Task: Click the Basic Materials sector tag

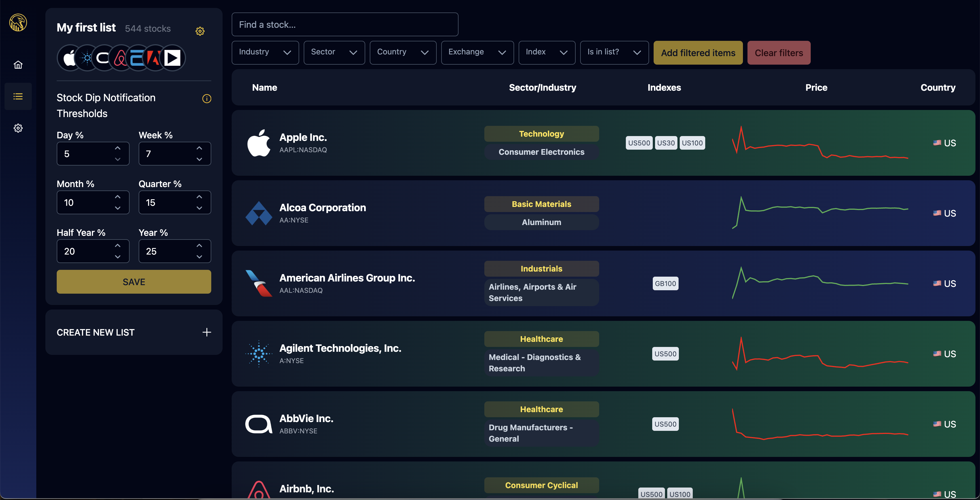Action: 541,204
